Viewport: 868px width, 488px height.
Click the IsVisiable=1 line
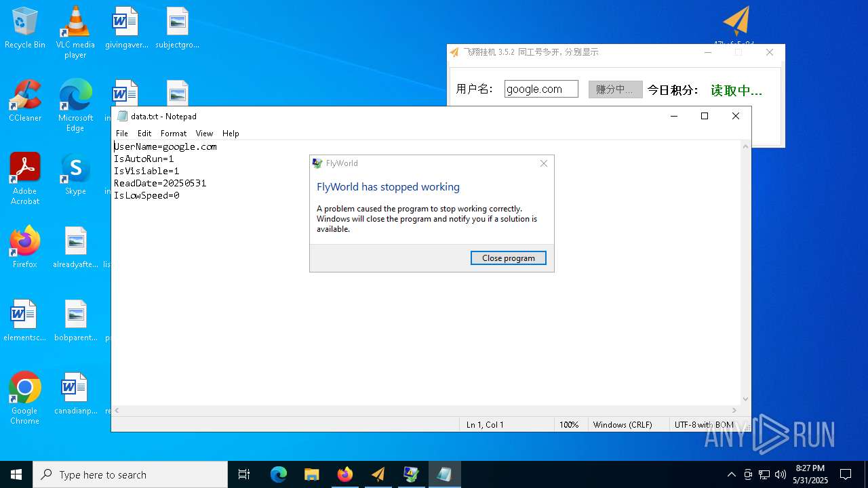point(146,171)
